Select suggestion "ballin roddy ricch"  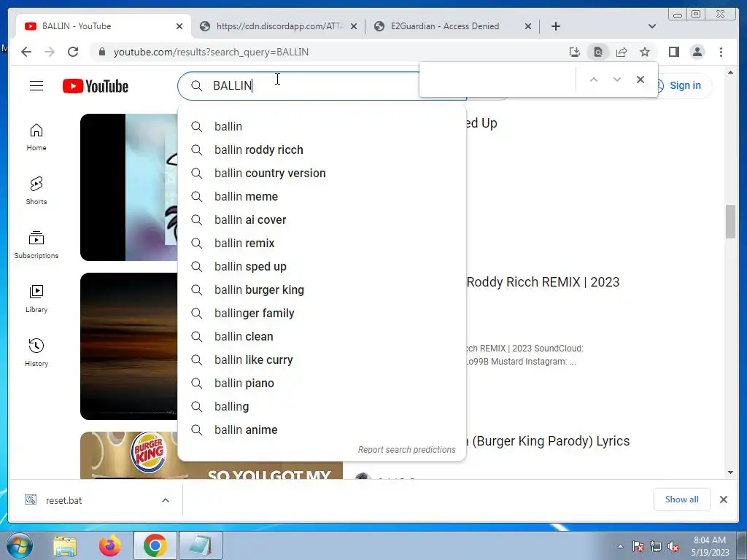point(322,149)
